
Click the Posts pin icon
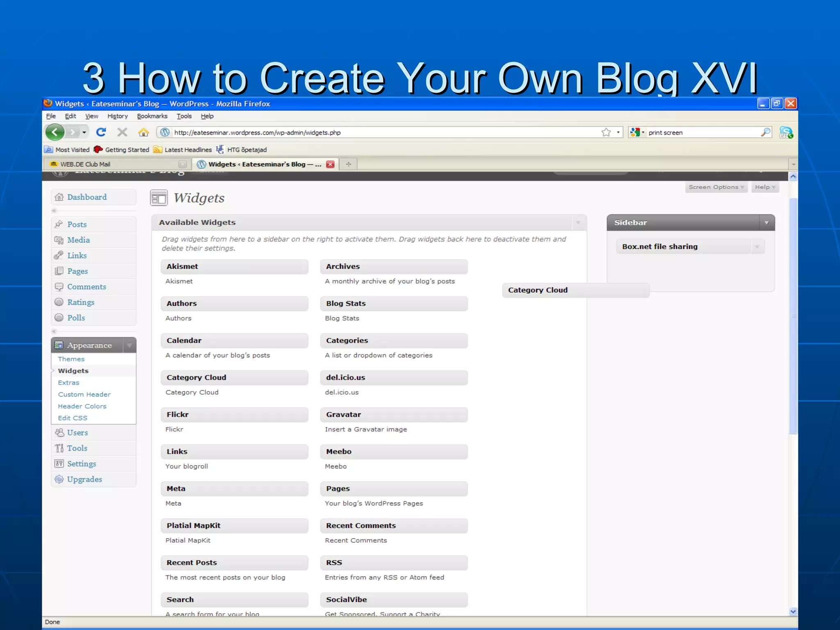click(59, 224)
